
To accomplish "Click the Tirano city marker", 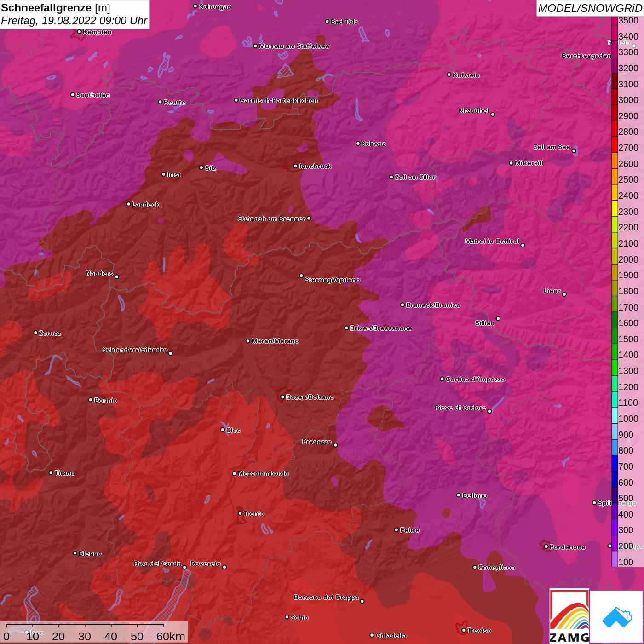I will [x=51, y=472].
